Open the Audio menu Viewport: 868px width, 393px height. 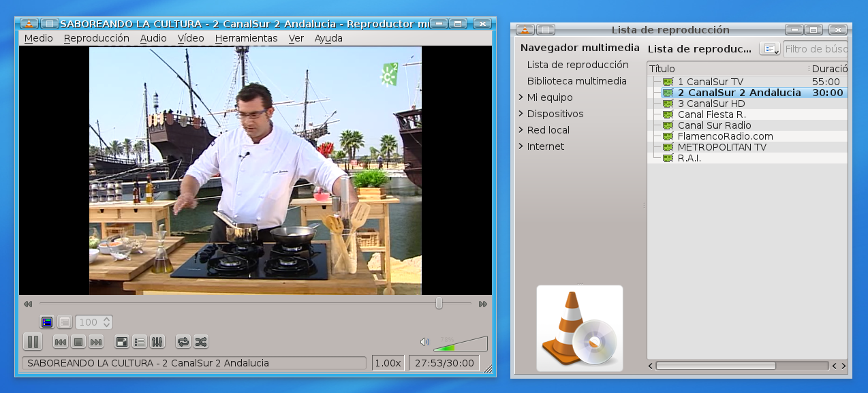[153, 38]
